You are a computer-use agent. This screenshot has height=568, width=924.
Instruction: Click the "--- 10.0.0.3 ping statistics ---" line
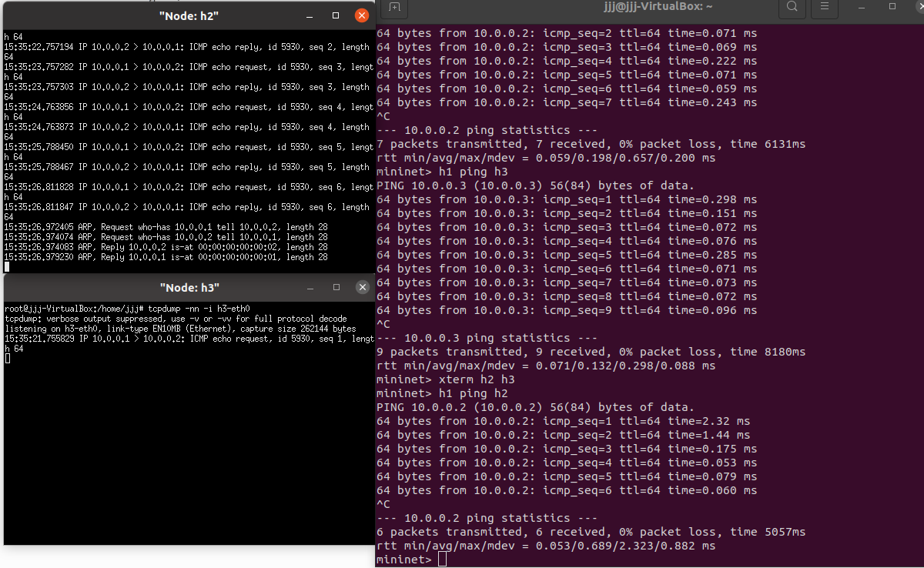(x=487, y=338)
